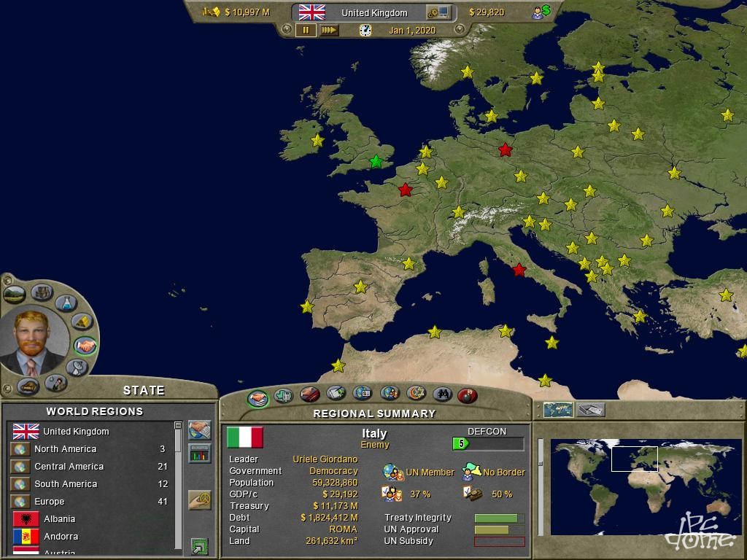Screen dimensions: 747x560
Task: Open the Land department landscape icon
Action: [x=15, y=295]
